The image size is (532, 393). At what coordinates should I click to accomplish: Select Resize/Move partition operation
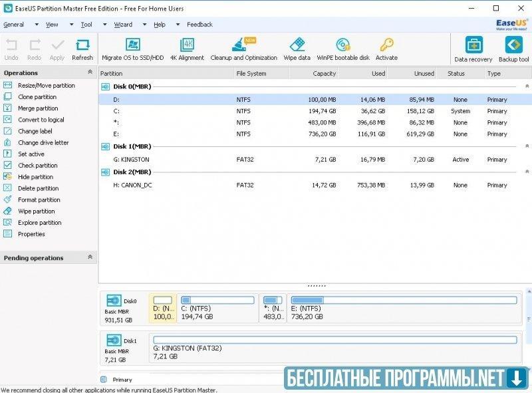point(39,86)
